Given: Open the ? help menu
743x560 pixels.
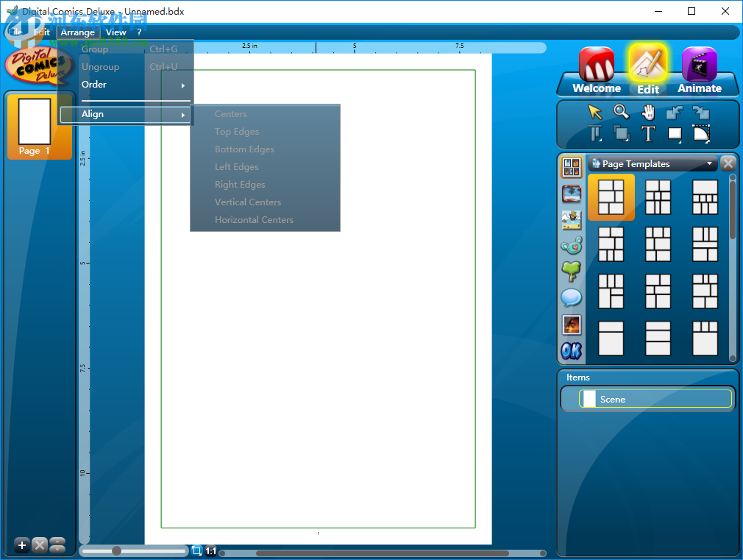Looking at the screenshot, I should coord(139,32).
